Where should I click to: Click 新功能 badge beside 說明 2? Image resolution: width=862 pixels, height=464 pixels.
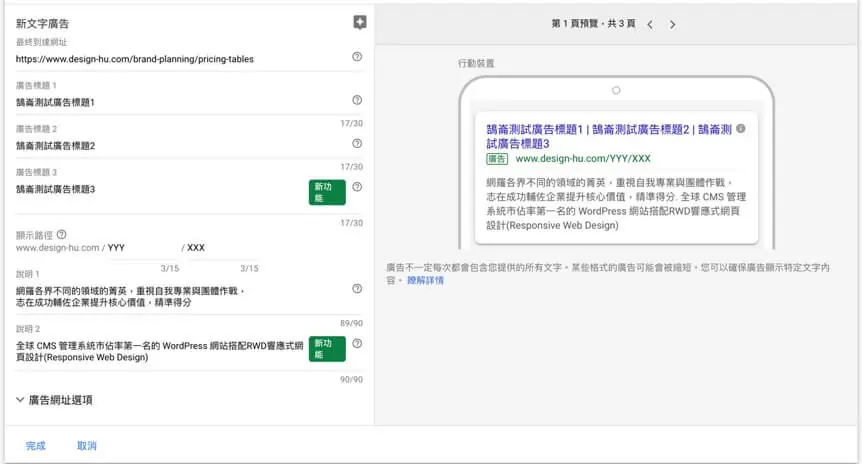point(327,349)
